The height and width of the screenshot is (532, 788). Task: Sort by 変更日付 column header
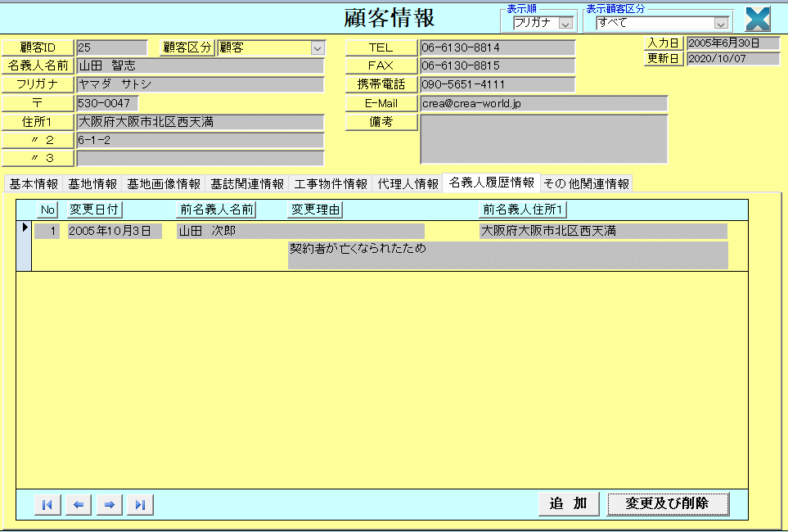[x=94, y=210]
